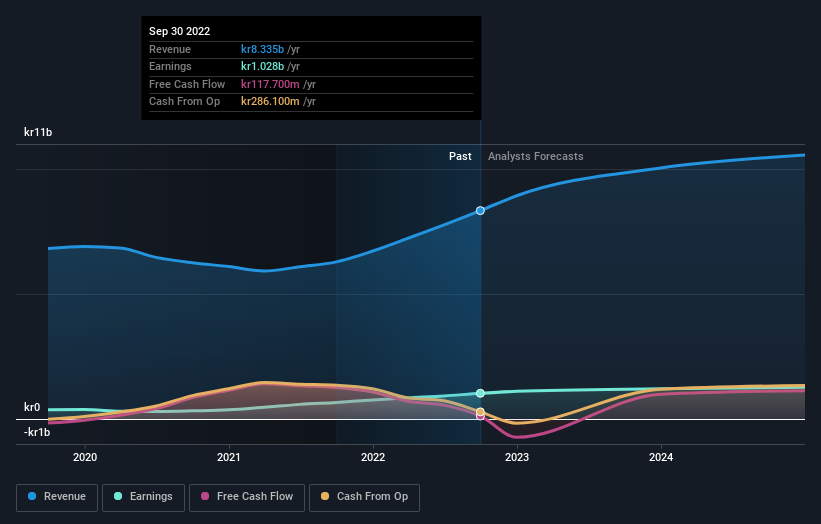Viewport: 821px width, 524px height.
Task: Click the -kr1b y-axis label
Action: (x=37, y=432)
